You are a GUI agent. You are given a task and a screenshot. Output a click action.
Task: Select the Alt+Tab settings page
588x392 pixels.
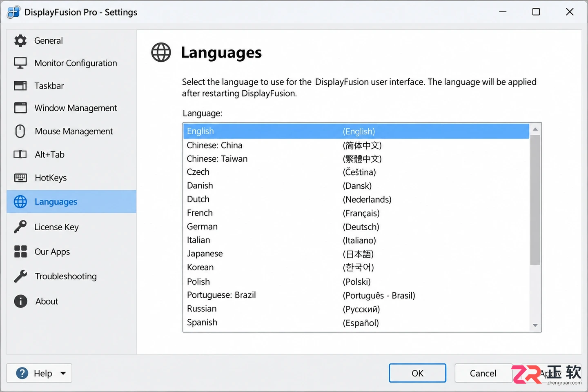click(71, 154)
